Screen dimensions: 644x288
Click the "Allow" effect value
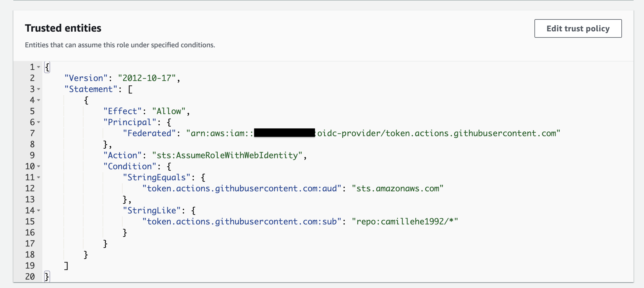[x=169, y=111]
